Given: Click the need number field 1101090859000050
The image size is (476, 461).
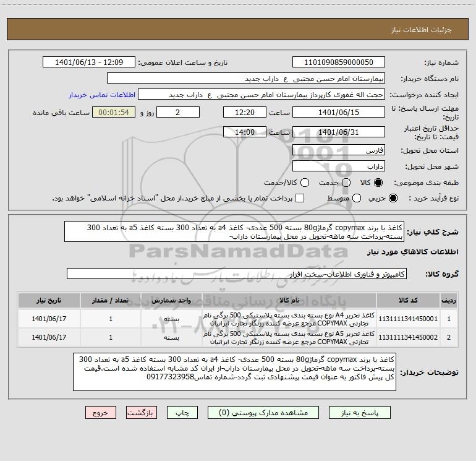Looking at the screenshot, I should [x=339, y=62].
